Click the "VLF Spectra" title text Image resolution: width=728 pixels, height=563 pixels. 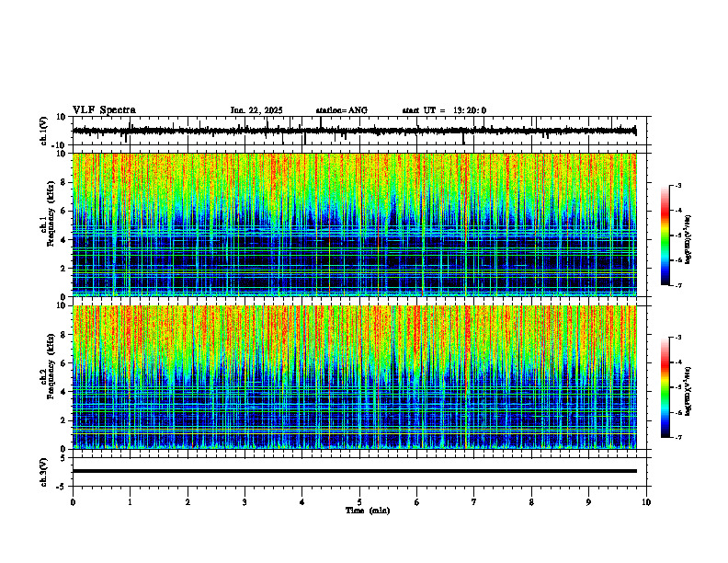tap(104, 110)
